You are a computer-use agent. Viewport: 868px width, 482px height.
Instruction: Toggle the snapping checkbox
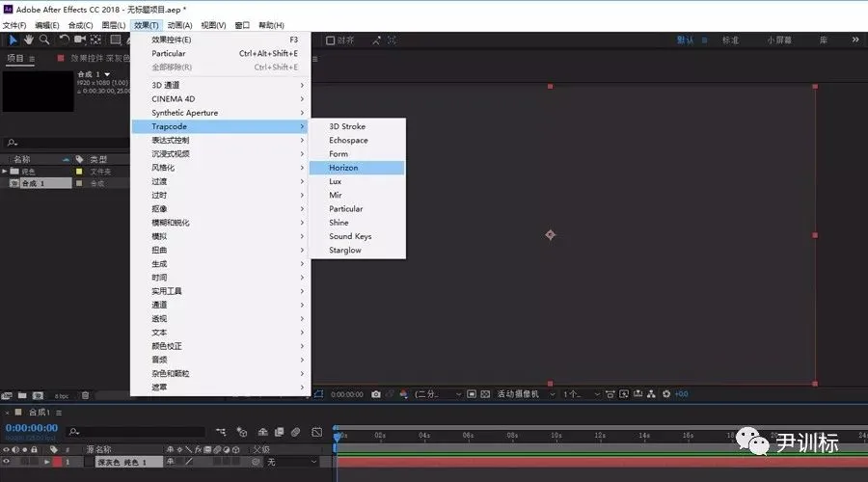331,40
